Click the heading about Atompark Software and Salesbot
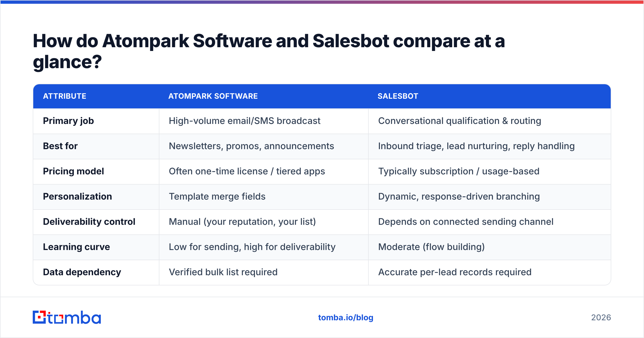Screen dimensions: 644x338 [269, 51]
